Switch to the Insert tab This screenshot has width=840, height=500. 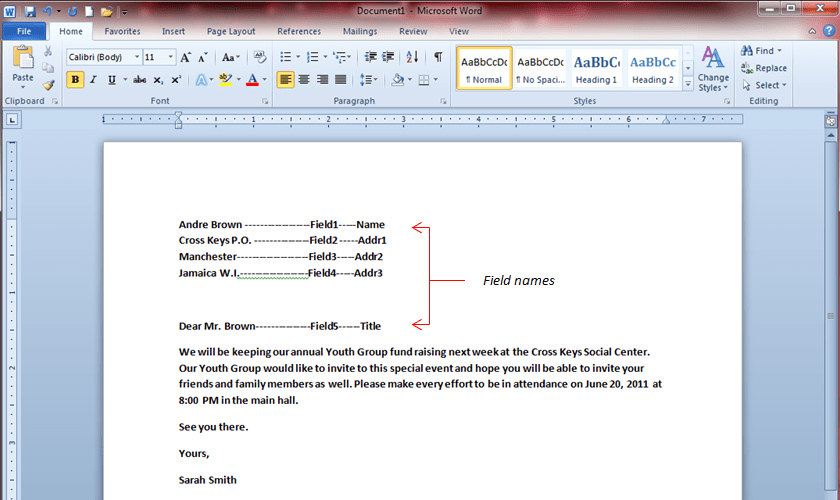coord(173,32)
